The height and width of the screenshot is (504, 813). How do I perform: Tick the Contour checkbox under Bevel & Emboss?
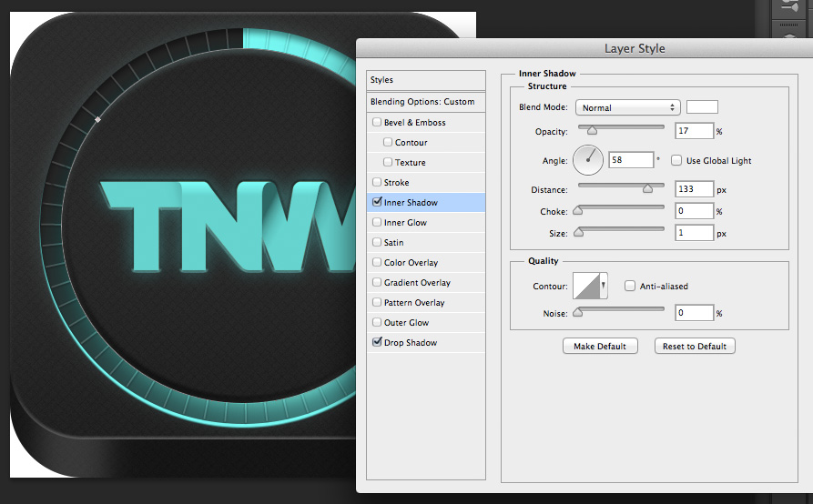pos(387,142)
